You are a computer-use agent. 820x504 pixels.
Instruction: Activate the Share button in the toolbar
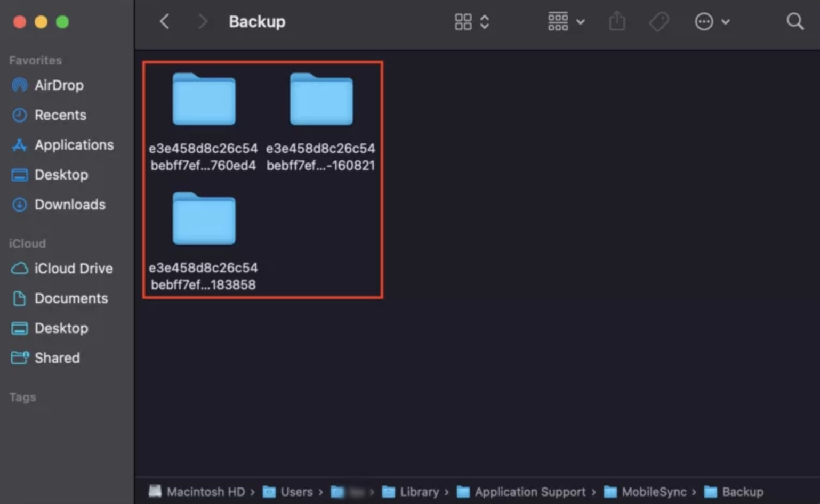[x=617, y=21]
